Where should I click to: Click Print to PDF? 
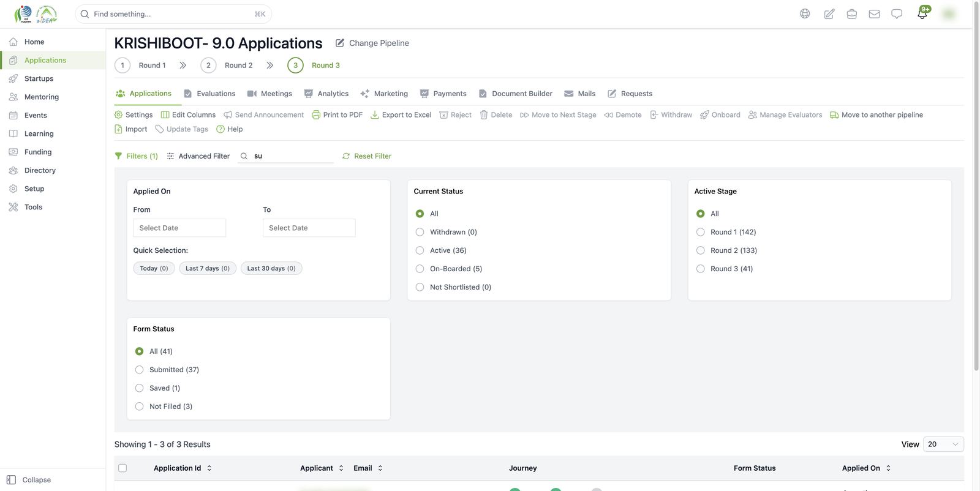coord(337,114)
